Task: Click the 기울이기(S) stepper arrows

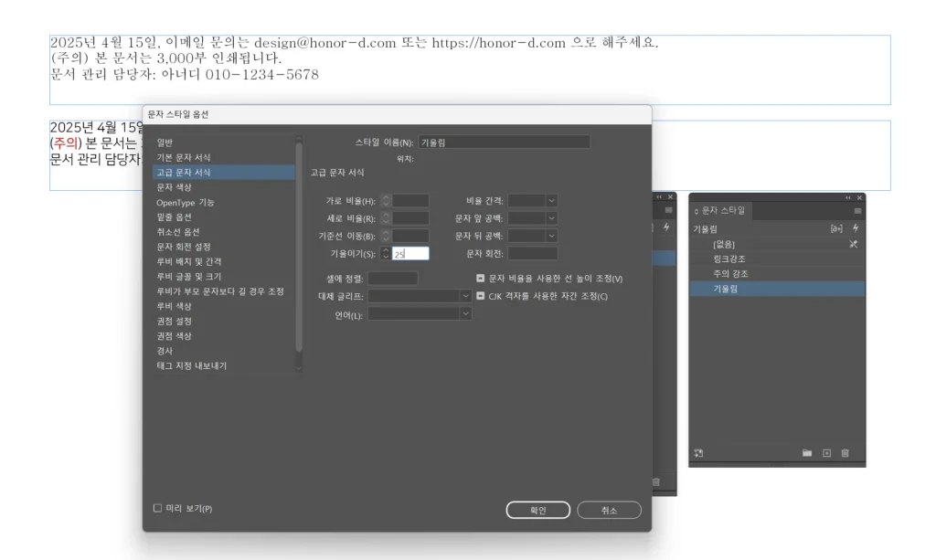Action: click(x=386, y=253)
